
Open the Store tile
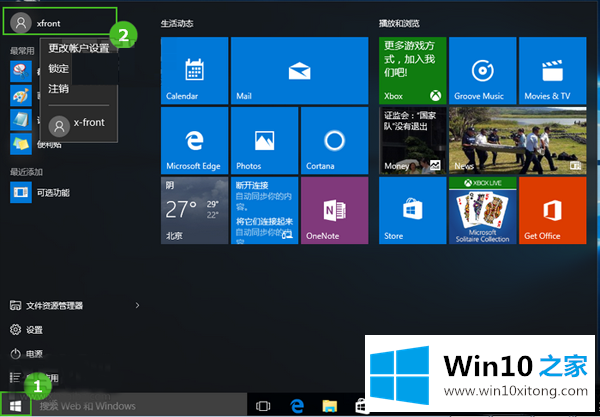412,210
